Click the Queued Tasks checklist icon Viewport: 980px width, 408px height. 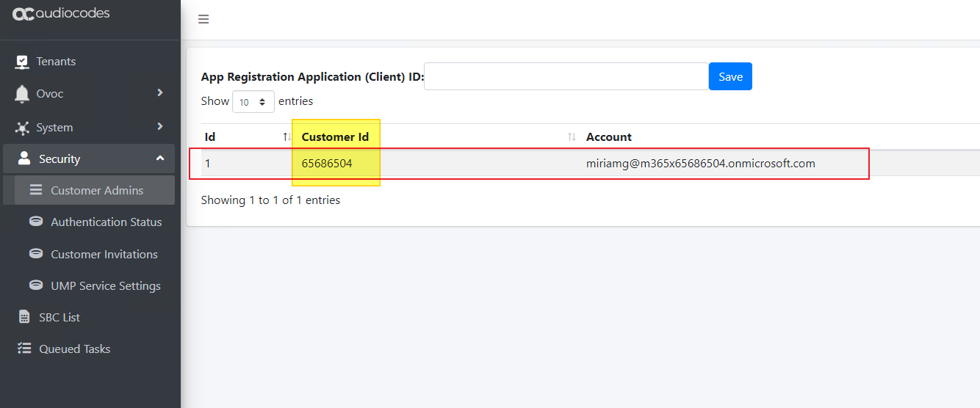pos(24,349)
